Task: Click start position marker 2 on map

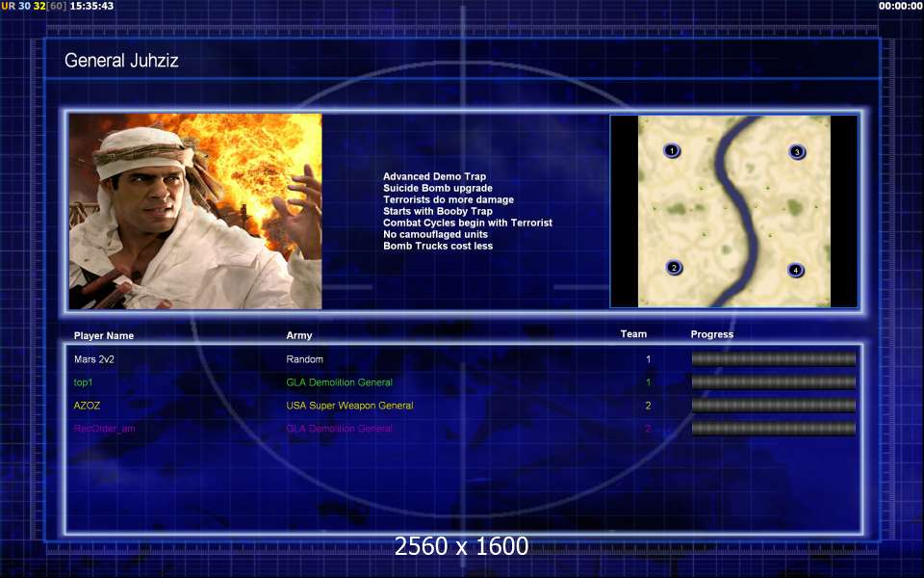Action: (x=674, y=268)
